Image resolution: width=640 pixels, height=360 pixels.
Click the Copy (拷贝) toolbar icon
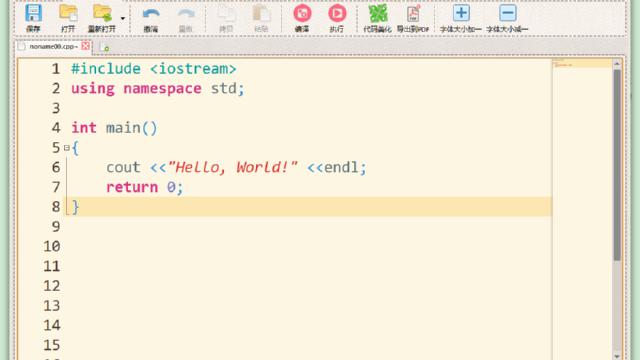226,14
